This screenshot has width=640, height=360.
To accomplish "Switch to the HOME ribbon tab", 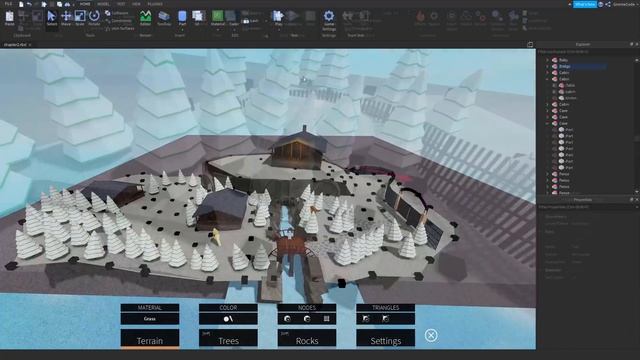I will click(85, 4).
